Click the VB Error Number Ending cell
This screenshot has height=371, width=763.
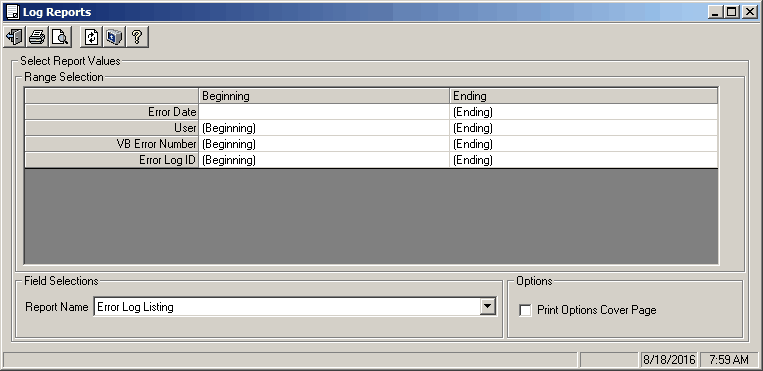pos(584,144)
